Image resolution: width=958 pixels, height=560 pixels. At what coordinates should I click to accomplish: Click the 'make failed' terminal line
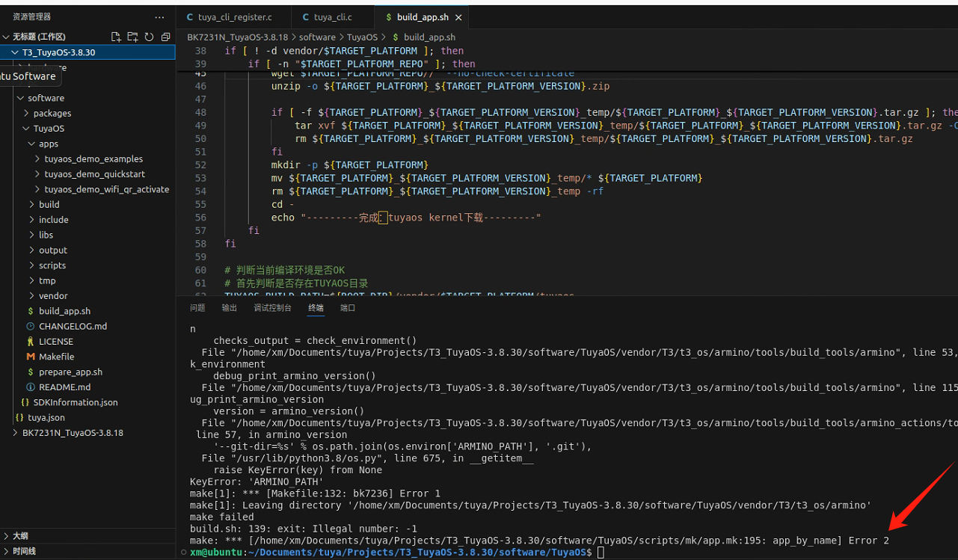pos(221,517)
